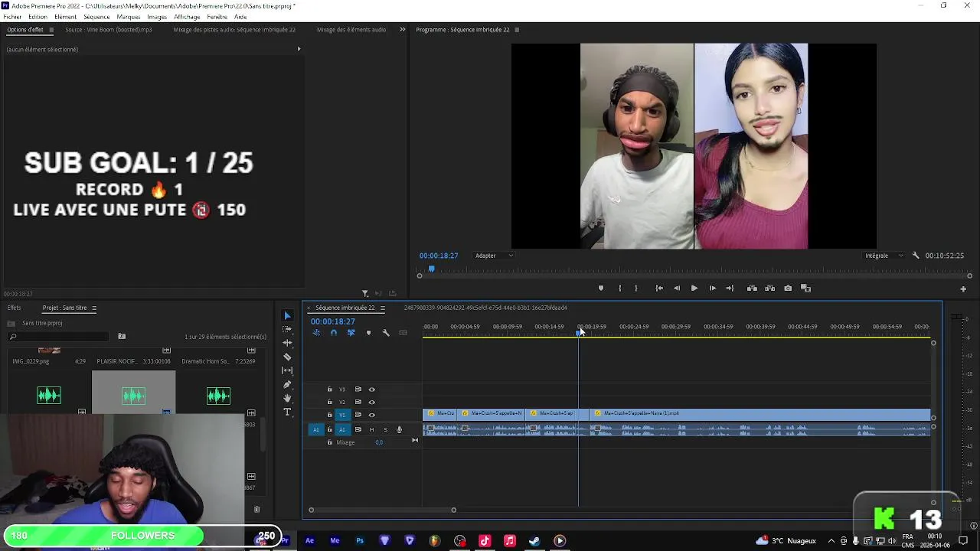
Task: Select the Ripple Edit tool
Action: click(287, 343)
